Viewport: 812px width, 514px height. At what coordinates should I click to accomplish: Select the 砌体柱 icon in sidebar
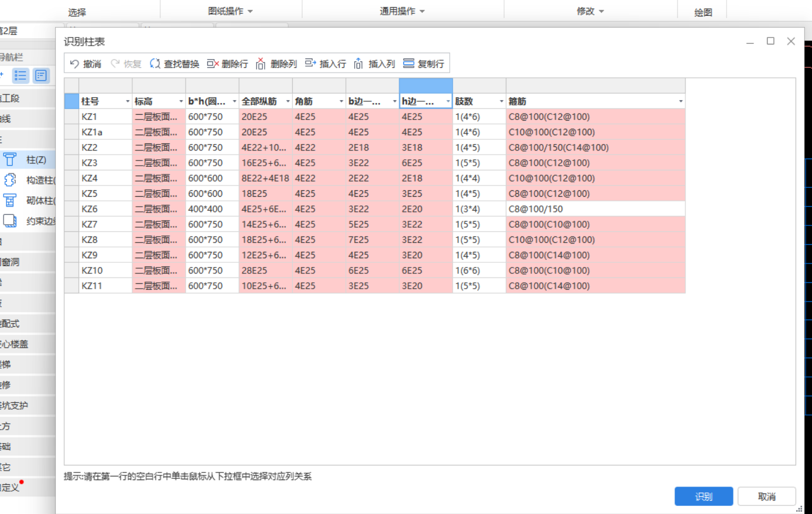pyautogui.click(x=10, y=200)
